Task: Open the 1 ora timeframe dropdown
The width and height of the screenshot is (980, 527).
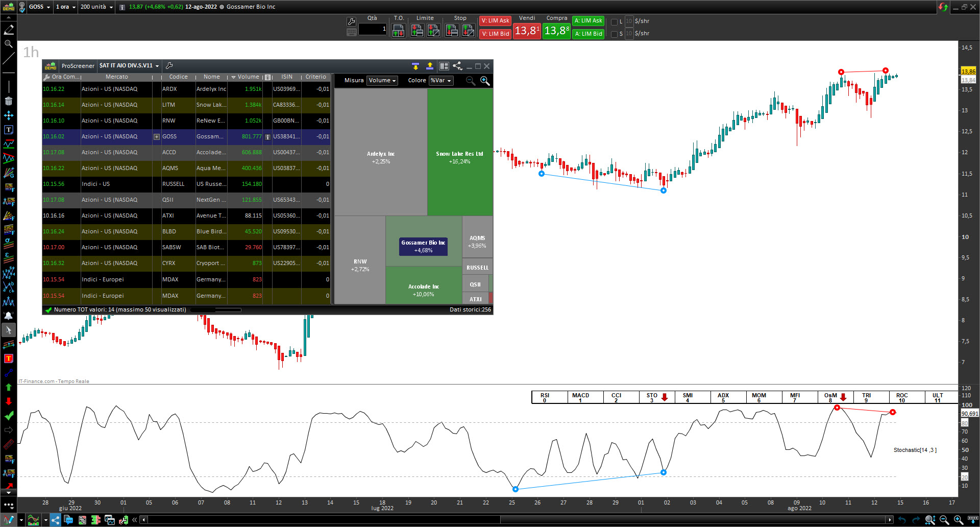Action: click(x=66, y=7)
